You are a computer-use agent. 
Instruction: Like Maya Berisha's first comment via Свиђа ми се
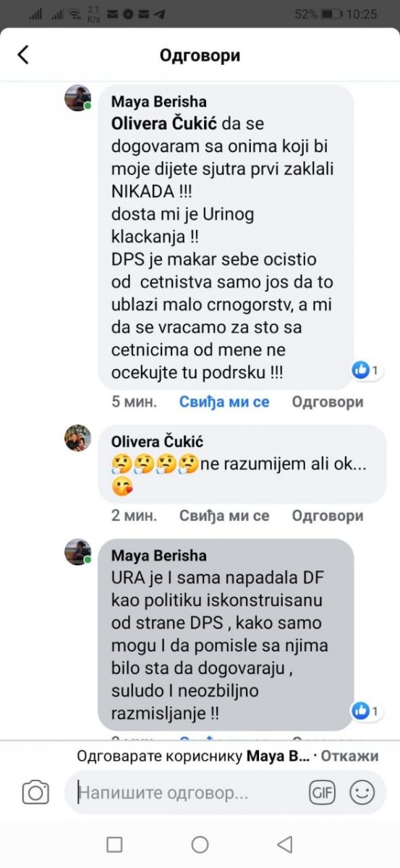224,401
